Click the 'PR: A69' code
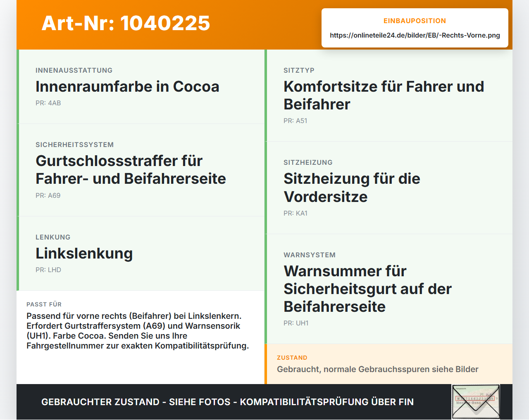 [48, 196]
